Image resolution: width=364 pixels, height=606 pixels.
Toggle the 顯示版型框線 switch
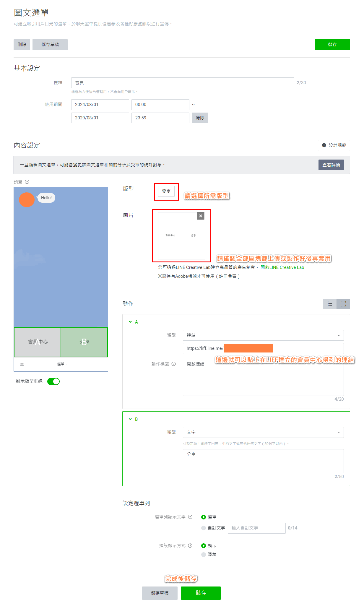[53, 381]
